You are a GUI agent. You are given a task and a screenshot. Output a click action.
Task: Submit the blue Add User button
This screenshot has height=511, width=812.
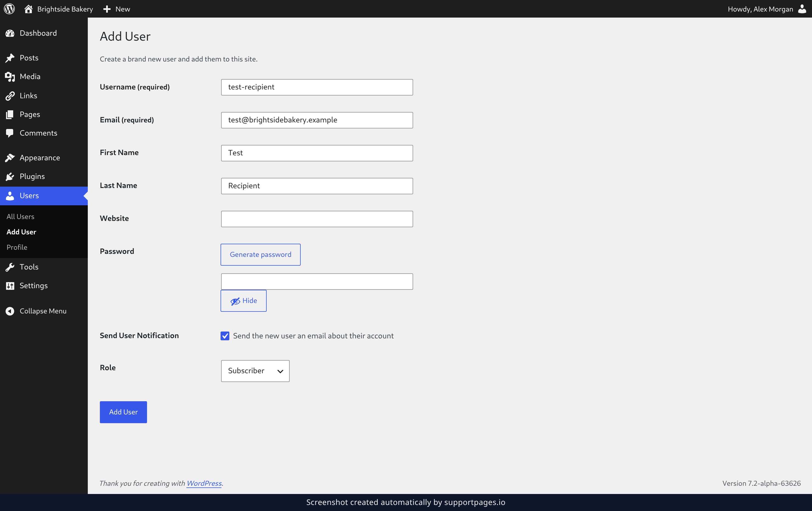(123, 412)
